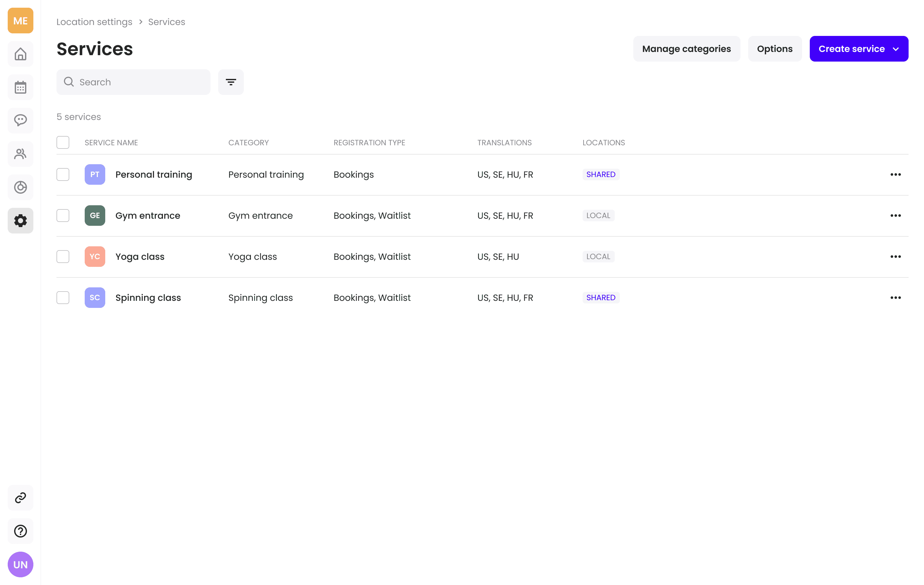Click the PT service badge
Image resolution: width=924 pixels, height=585 pixels.
click(x=95, y=174)
